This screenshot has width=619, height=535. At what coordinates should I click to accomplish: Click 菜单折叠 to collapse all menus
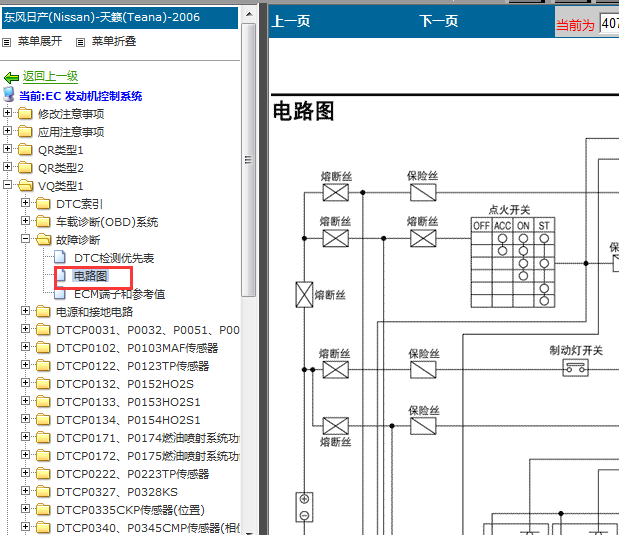[114, 41]
